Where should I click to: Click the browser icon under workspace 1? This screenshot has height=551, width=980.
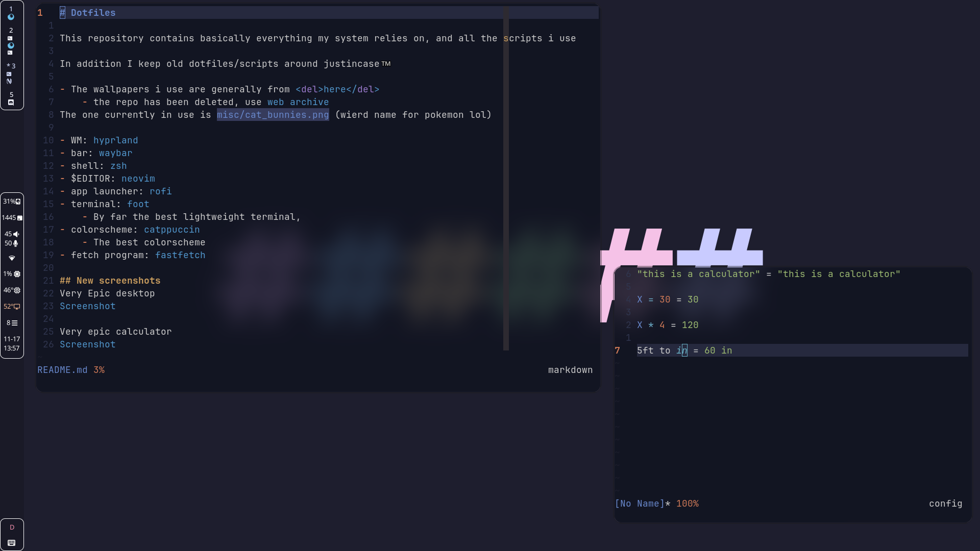tap(11, 17)
